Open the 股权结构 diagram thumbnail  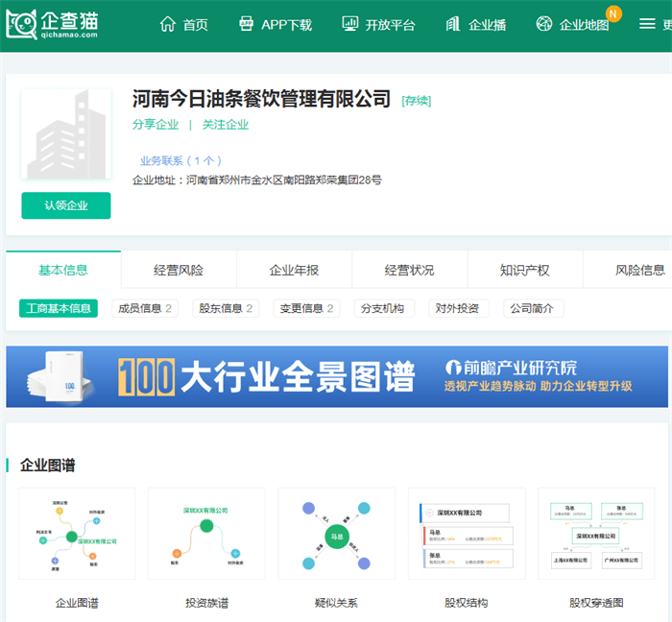[467, 534]
